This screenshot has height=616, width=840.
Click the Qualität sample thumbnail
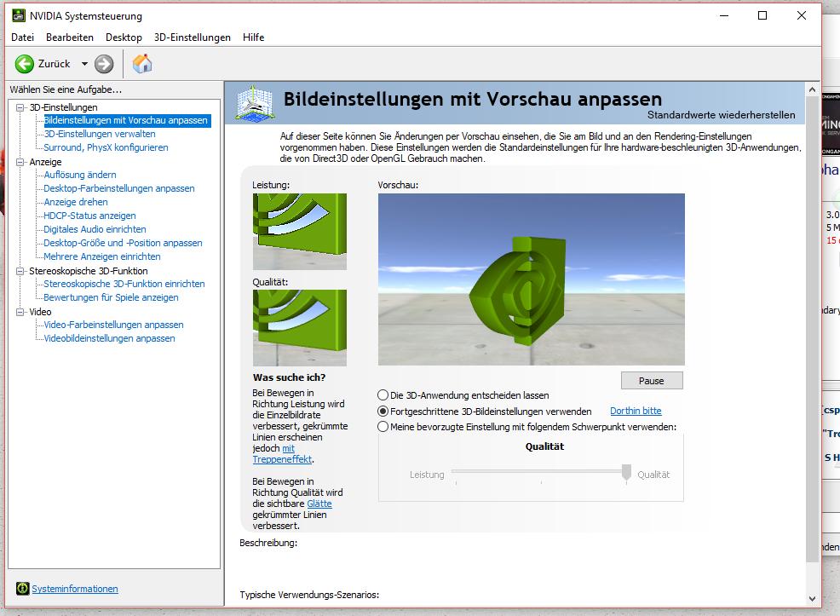300,328
